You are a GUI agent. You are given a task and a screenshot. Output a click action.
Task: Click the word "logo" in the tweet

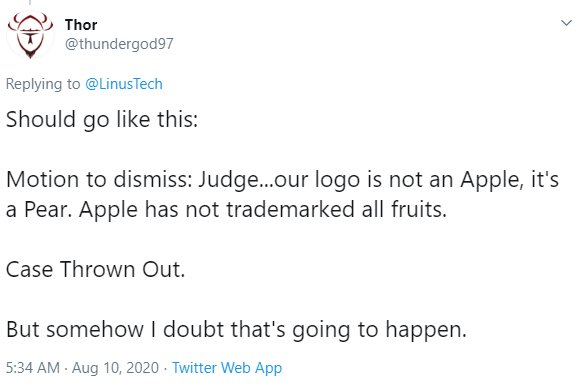(x=339, y=180)
